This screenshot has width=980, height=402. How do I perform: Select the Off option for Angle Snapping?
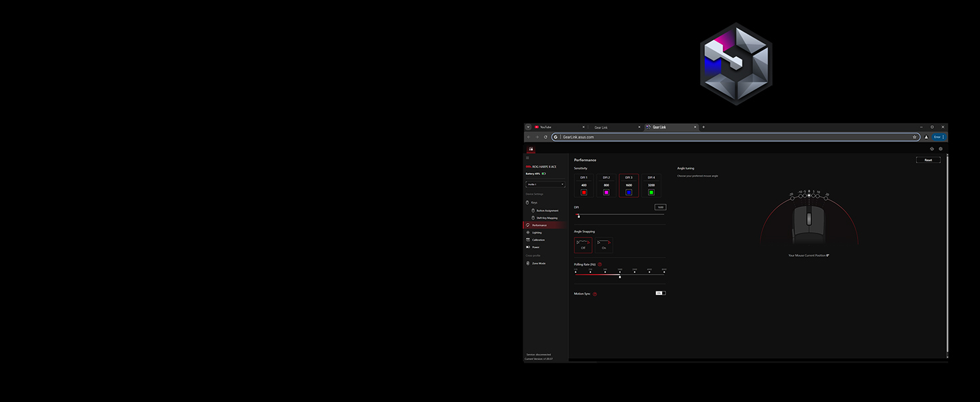584,243
